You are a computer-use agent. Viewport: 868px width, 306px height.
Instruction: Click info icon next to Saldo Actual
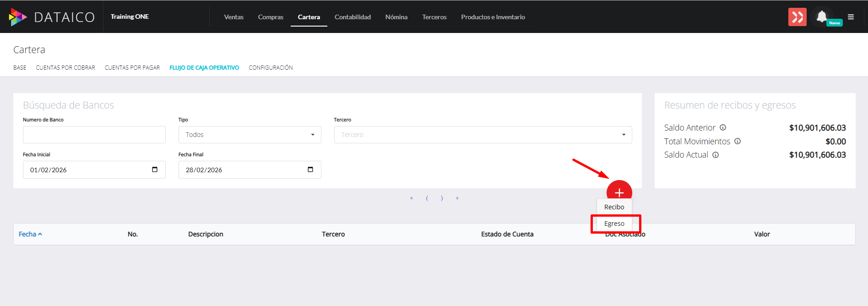click(716, 155)
